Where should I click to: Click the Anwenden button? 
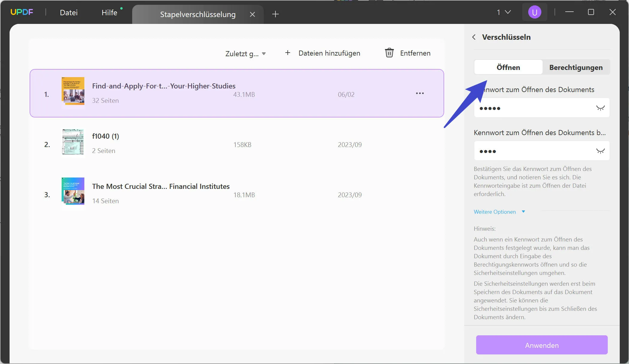tap(541, 345)
